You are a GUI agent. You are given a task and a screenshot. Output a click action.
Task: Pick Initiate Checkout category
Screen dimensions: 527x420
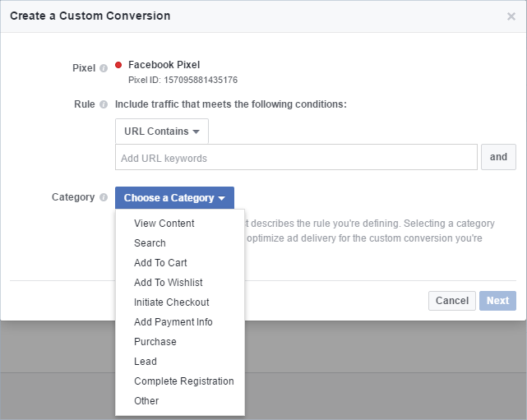(x=180, y=302)
